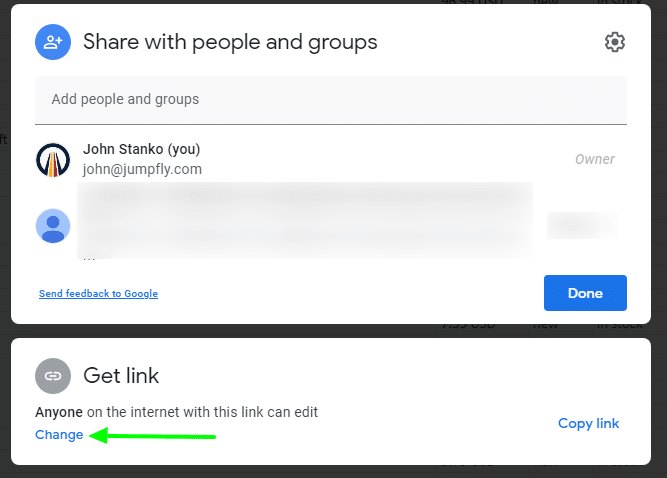Select John Stanko's profile avatar
The width and height of the screenshot is (667, 478).
(x=53, y=160)
